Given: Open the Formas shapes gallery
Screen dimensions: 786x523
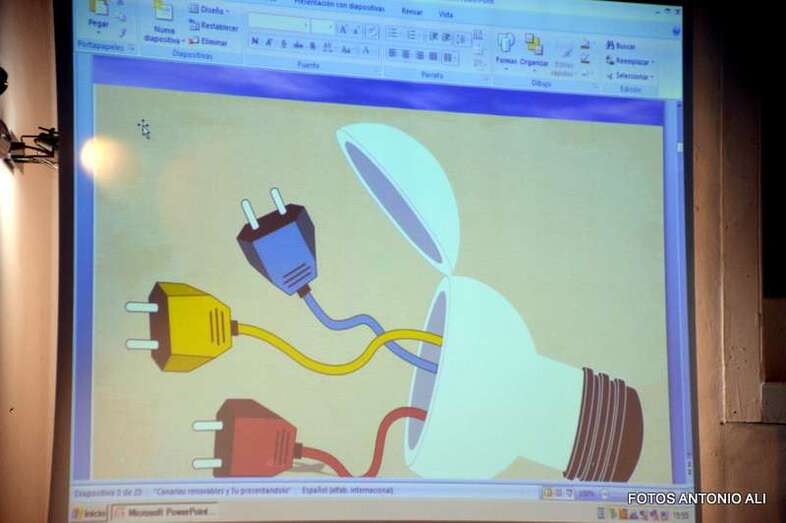Looking at the screenshot, I should tap(506, 44).
